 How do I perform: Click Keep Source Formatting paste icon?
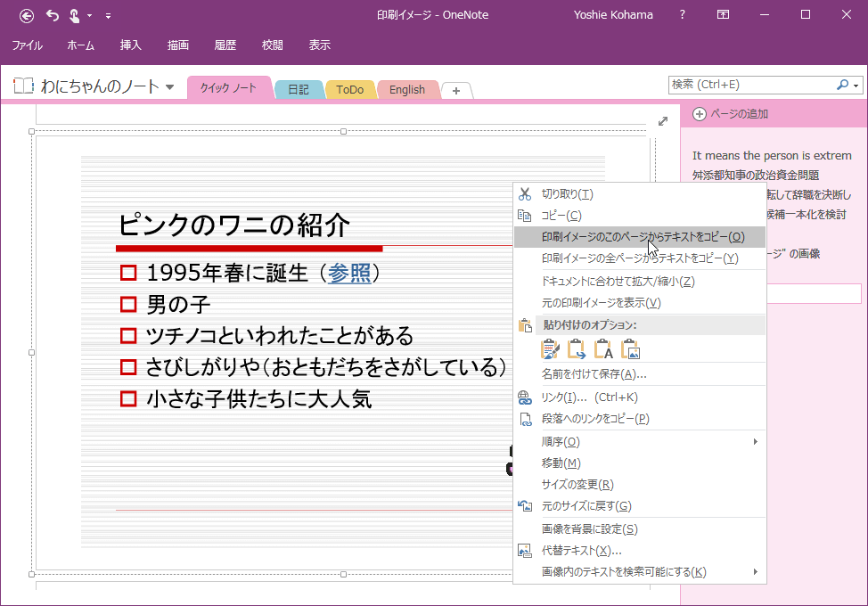pyautogui.click(x=550, y=349)
